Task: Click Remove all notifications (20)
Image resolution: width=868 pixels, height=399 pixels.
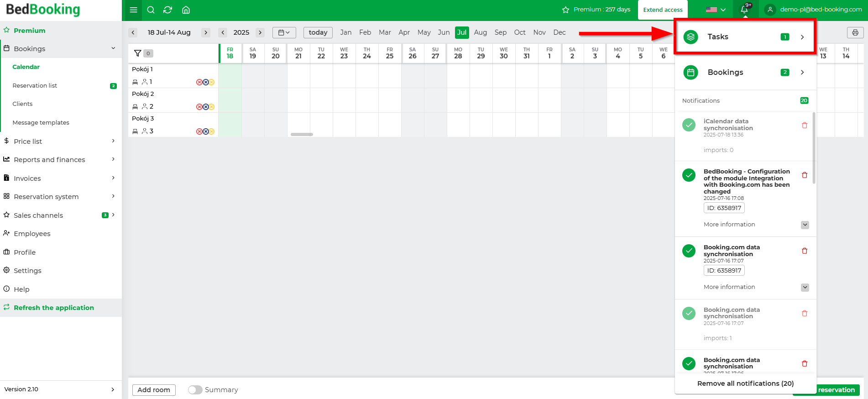Action: pyautogui.click(x=746, y=383)
